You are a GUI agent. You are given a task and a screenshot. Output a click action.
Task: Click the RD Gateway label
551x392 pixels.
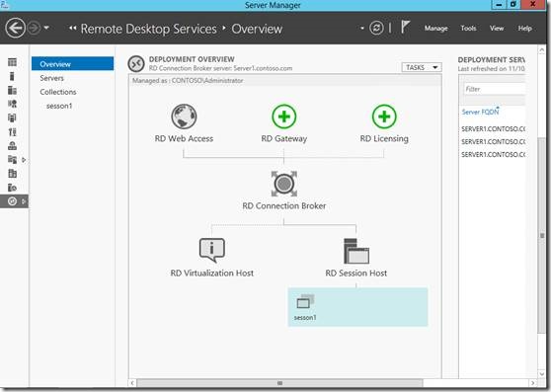coord(284,139)
